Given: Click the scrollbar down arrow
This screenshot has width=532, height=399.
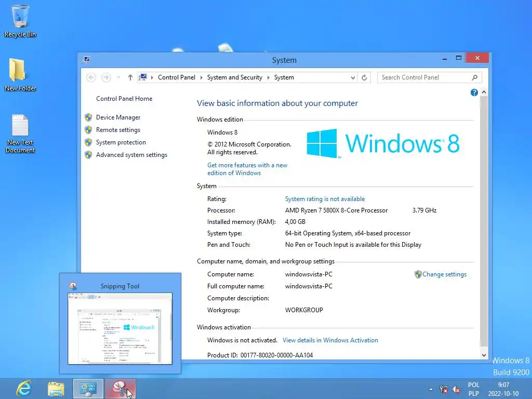Looking at the screenshot, I should coord(484,355).
